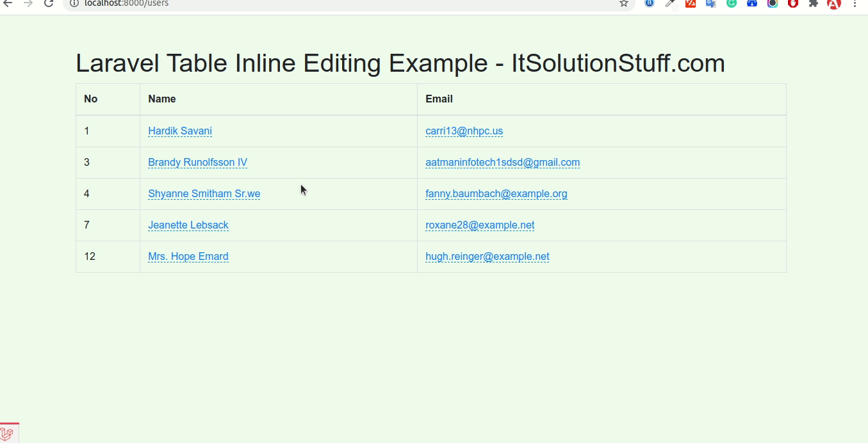
Task: Edit the email roxane28@example.net
Action: coord(480,225)
